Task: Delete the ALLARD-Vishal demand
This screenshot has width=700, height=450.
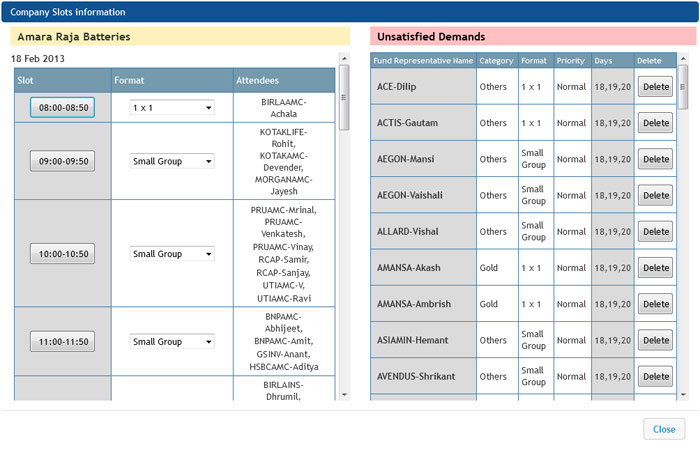Action: (655, 232)
